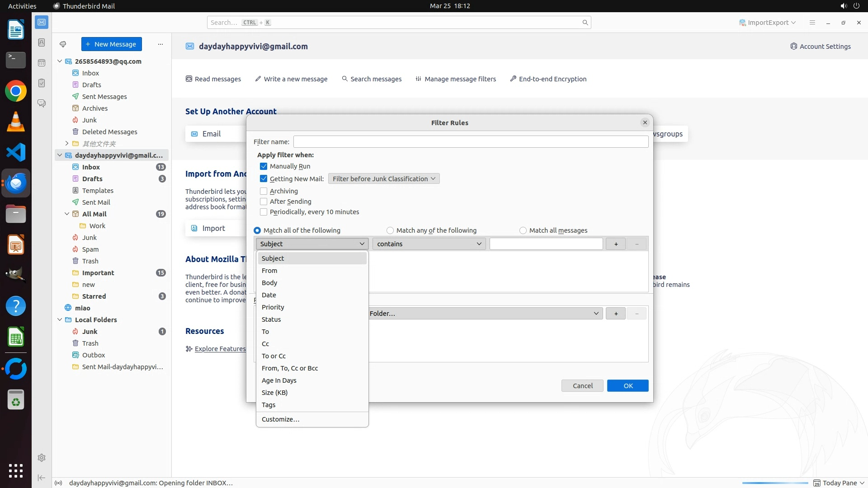Image resolution: width=868 pixels, height=488 pixels.
Task: Uncheck the Manually Run checkbox
Action: 264,166
